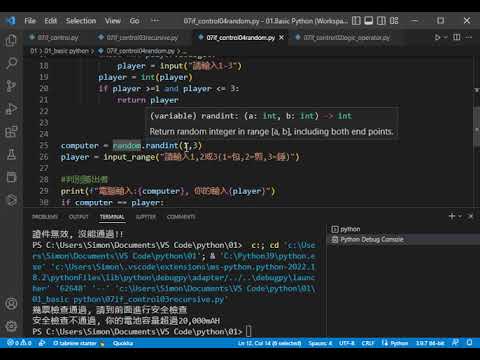Open the launch profile dropdown arrow
Viewport: 480px width, 360px height.
460,216
